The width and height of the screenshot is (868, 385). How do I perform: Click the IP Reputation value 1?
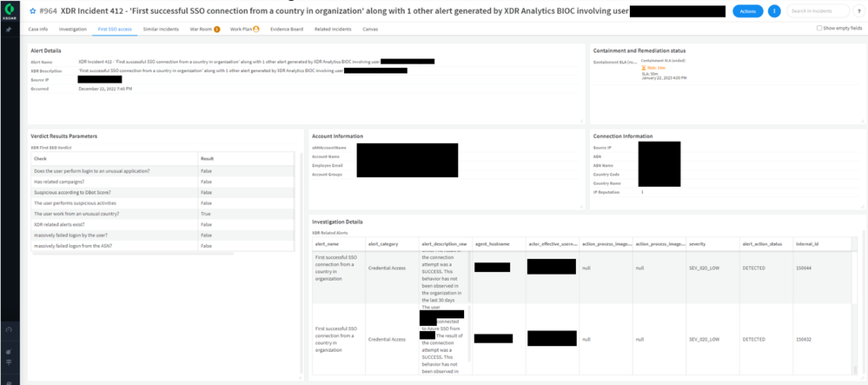[642, 192]
